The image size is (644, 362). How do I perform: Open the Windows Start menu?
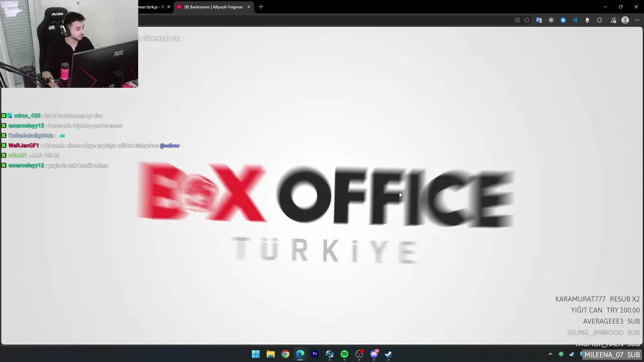[x=256, y=354]
